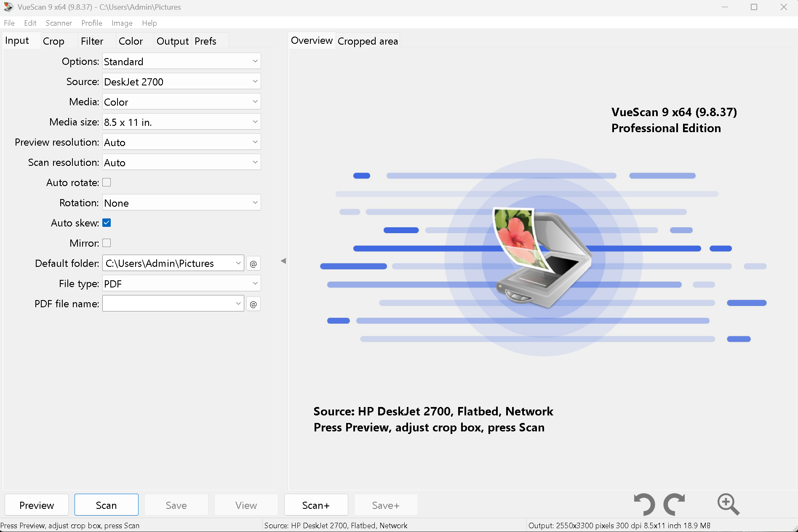The image size is (798, 532).
Task: Click status bar text 'Source: HP DeskJet 2700, Flatbed, Network'
Action: [x=336, y=525]
